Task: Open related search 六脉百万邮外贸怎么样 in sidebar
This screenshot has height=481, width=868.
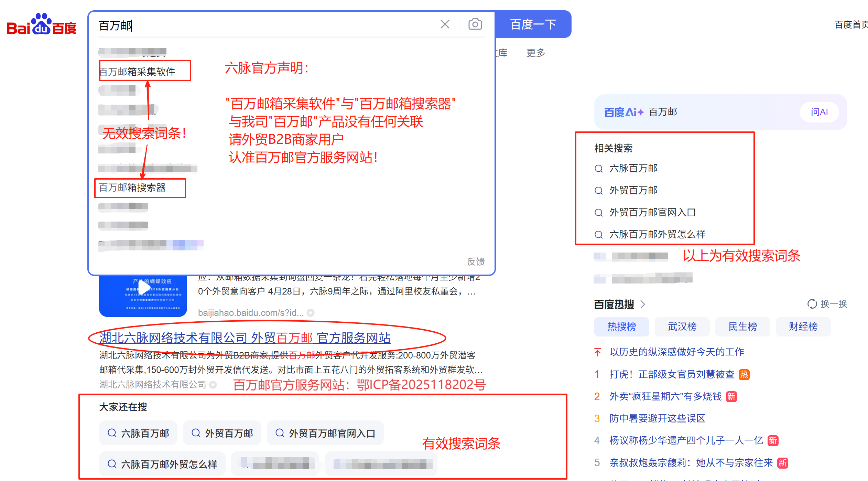Action: 657,234
